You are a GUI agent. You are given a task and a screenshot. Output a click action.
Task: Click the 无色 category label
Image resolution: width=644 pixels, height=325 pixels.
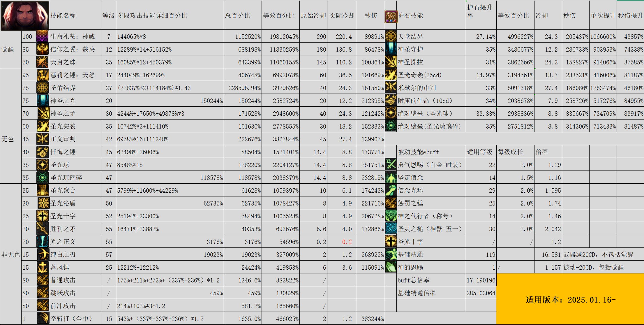tap(8, 139)
